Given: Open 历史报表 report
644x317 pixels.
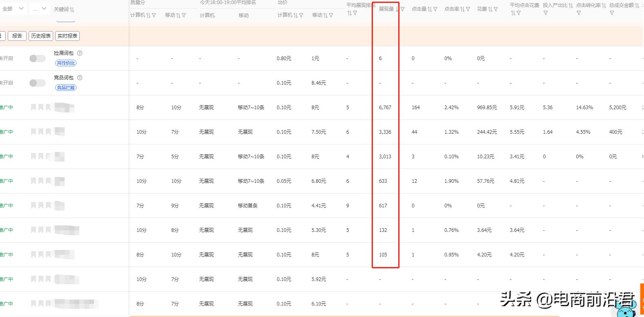Looking at the screenshot, I should click(41, 36).
